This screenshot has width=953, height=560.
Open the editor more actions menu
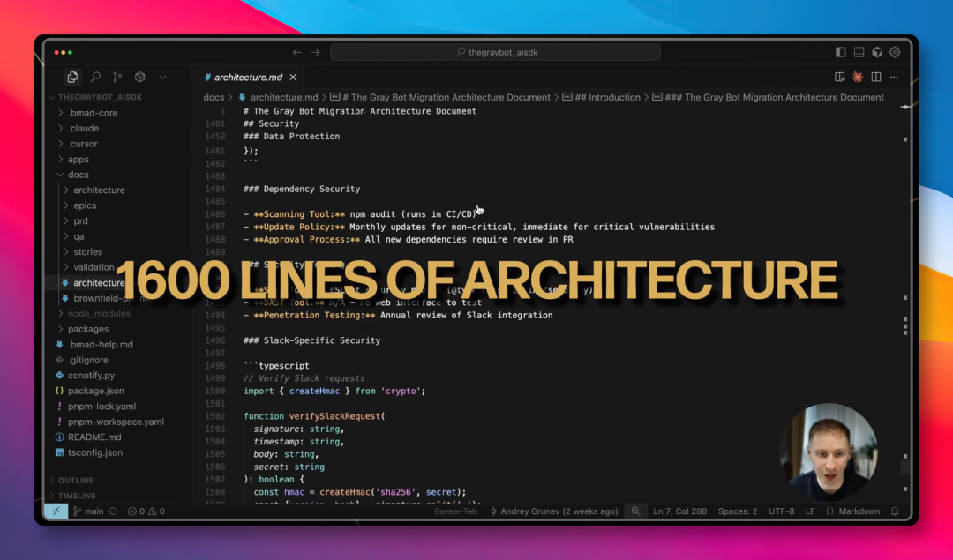tap(894, 77)
